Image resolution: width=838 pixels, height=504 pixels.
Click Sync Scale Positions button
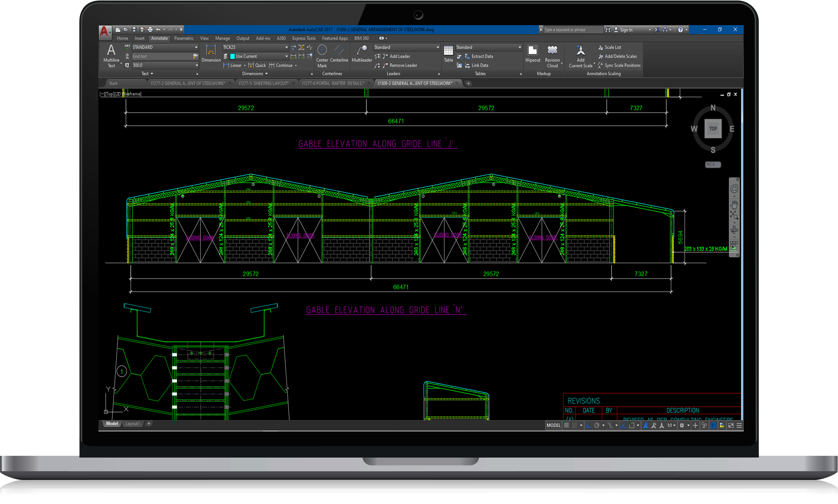pos(619,65)
